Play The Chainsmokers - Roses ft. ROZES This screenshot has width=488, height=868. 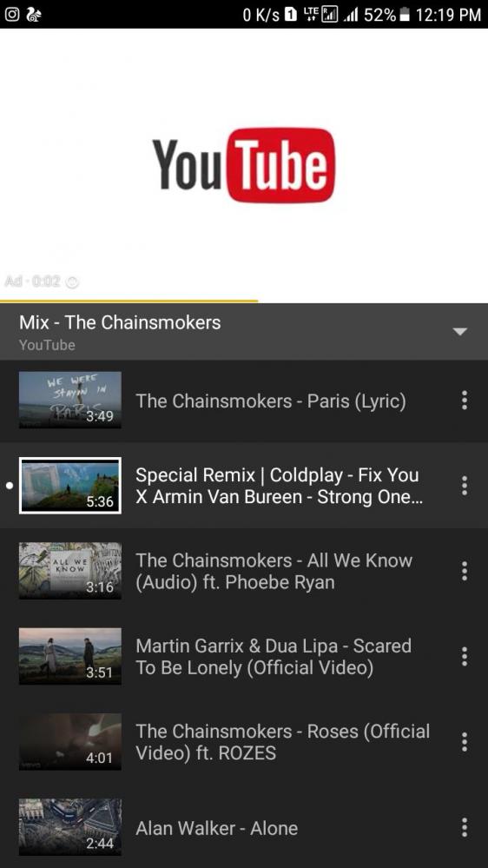pos(244,742)
